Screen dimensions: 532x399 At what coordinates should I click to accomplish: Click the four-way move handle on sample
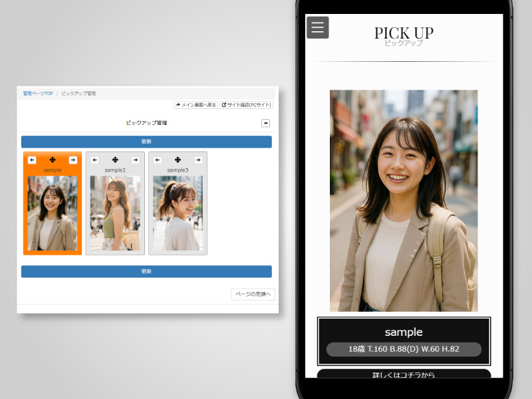pos(53,160)
